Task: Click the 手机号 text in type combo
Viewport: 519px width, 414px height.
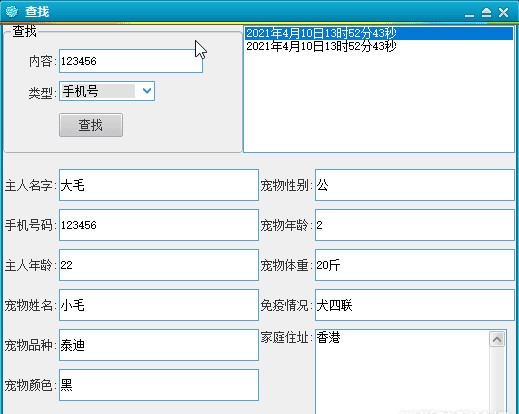Action: coord(81,91)
